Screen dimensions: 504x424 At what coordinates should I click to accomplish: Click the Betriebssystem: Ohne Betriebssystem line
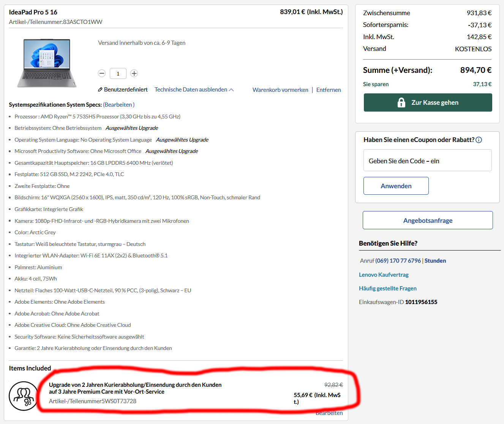[x=58, y=128]
